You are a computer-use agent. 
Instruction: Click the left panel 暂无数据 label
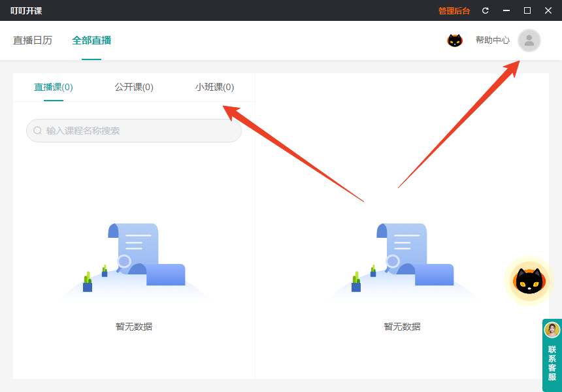[x=133, y=326]
